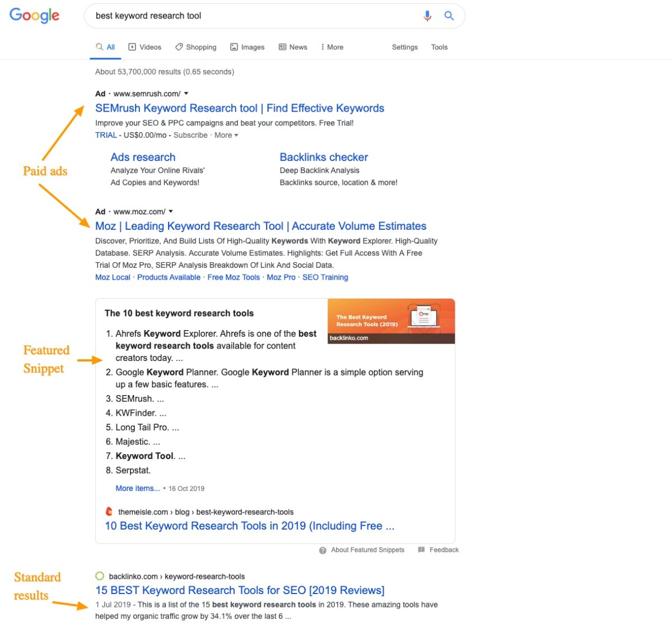Click the microphone icon in search bar
672x626 pixels.
coord(427,16)
